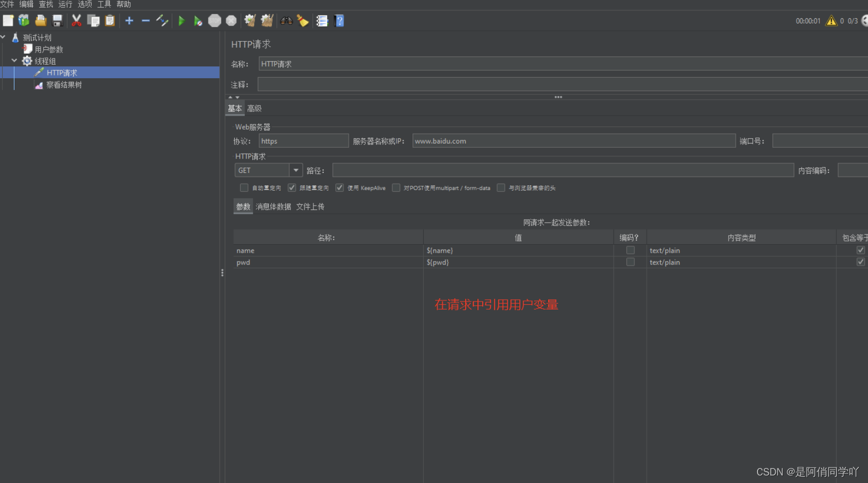
Task: Paste with the clipboard icon
Action: click(110, 21)
